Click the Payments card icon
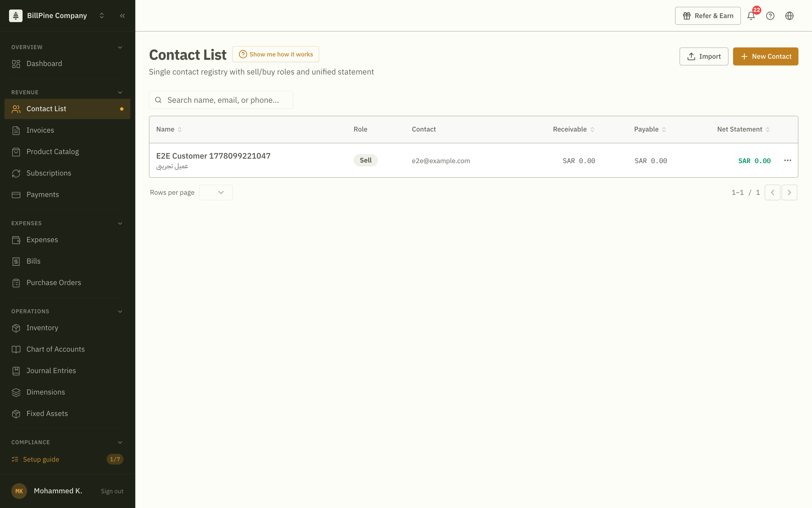The width and height of the screenshot is (812, 508). point(16,195)
